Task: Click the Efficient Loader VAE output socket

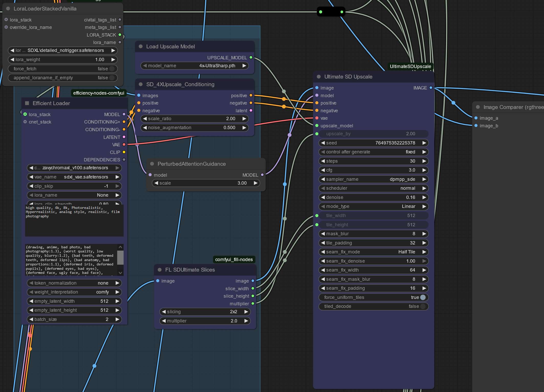Action: coord(124,144)
